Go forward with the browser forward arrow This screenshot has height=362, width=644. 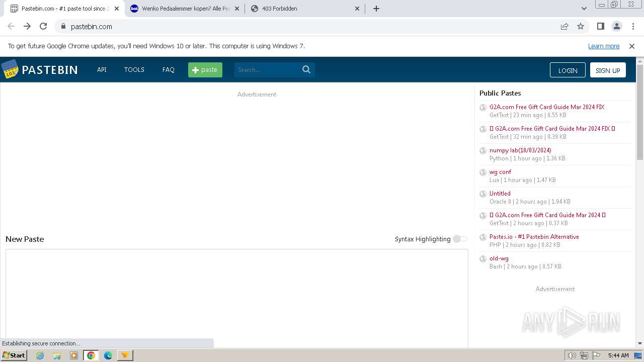[x=27, y=27]
